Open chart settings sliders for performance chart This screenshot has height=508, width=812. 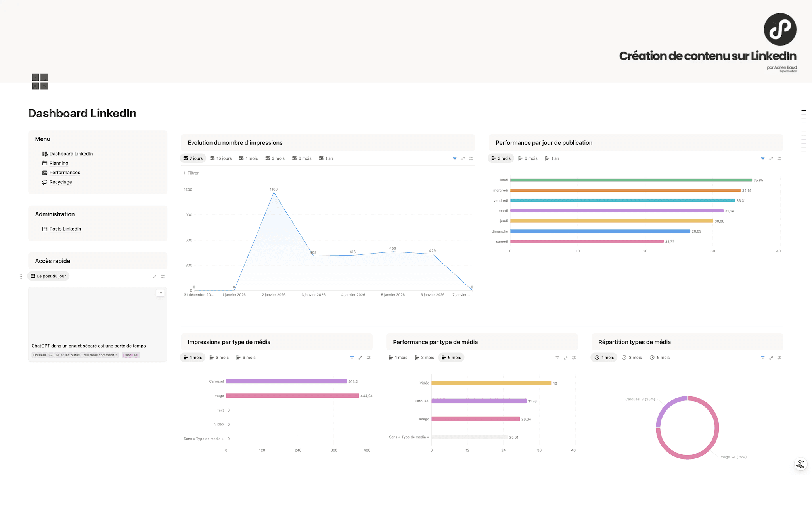coord(779,158)
